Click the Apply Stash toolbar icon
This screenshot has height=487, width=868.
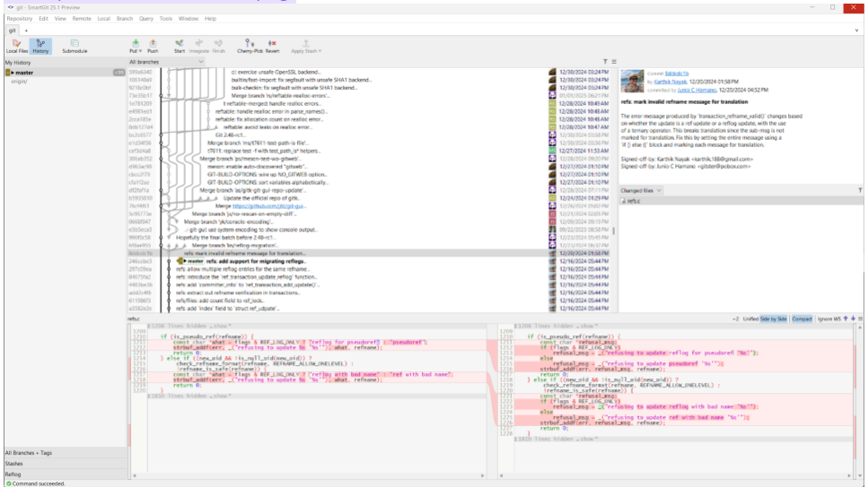pyautogui.click(x=304, y=46)
